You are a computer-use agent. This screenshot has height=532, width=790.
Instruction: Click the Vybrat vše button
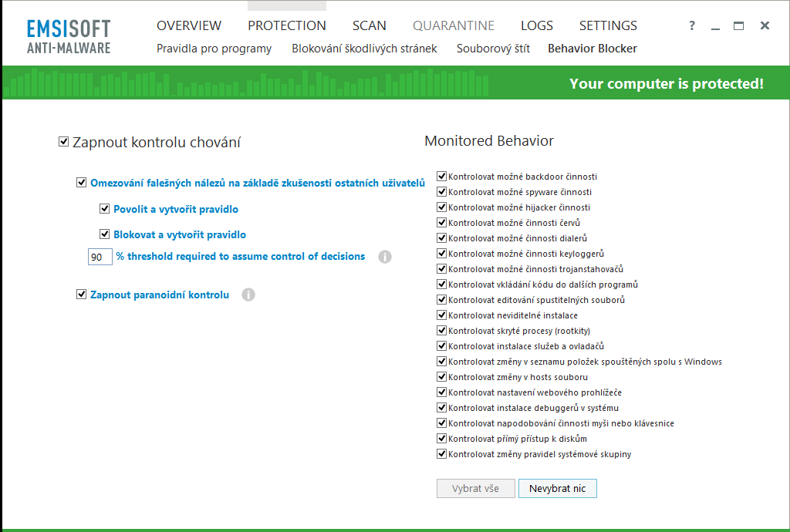(475, 489)
